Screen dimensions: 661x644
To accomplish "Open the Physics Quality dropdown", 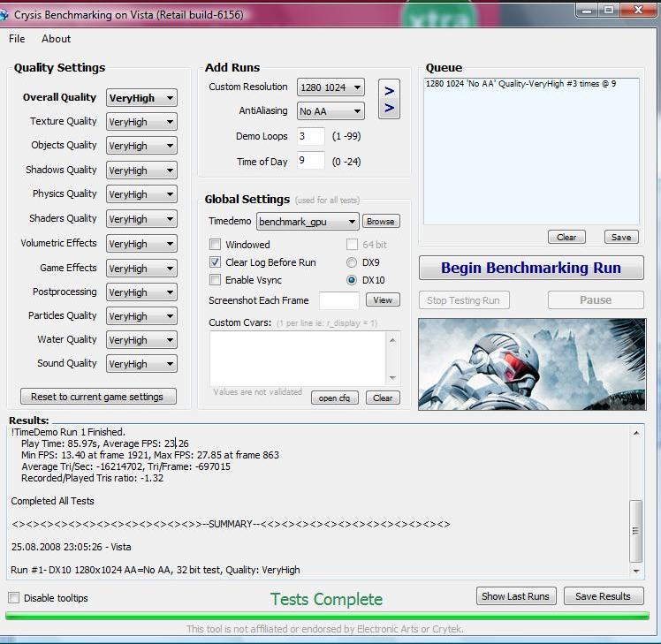I will [141, 194].
